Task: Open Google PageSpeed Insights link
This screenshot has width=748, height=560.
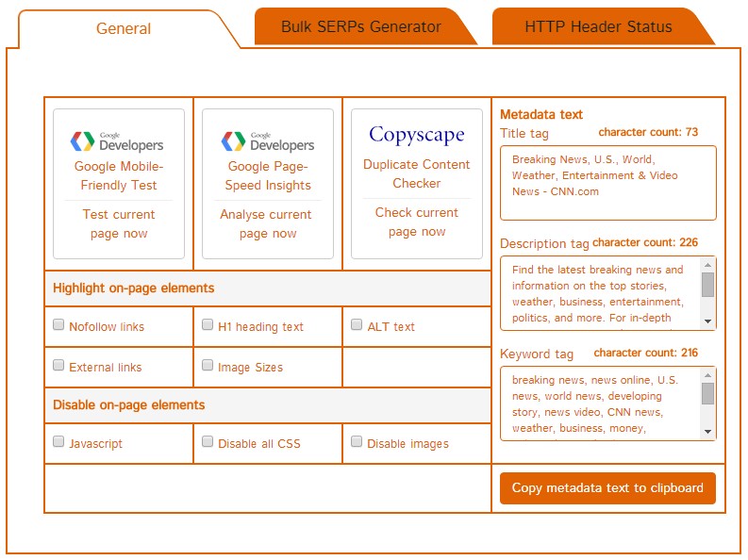Action: pyautogui.click(x=268, y=175)
